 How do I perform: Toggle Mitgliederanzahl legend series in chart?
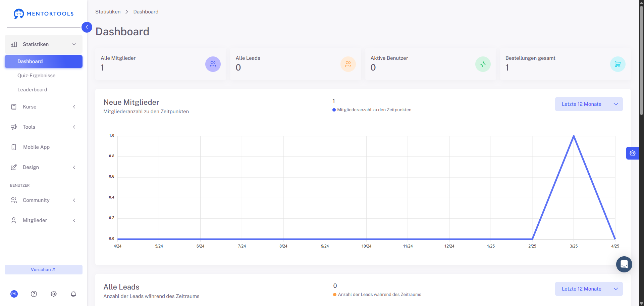coord(372,110)
